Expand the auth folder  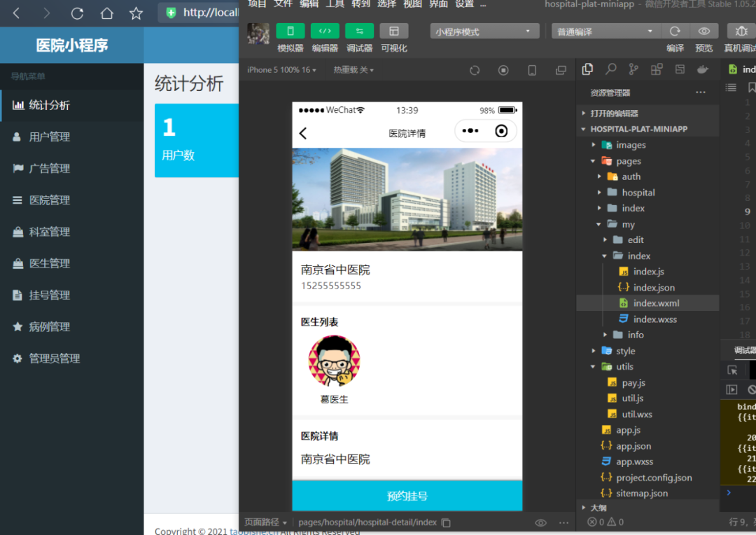(648, 176)
